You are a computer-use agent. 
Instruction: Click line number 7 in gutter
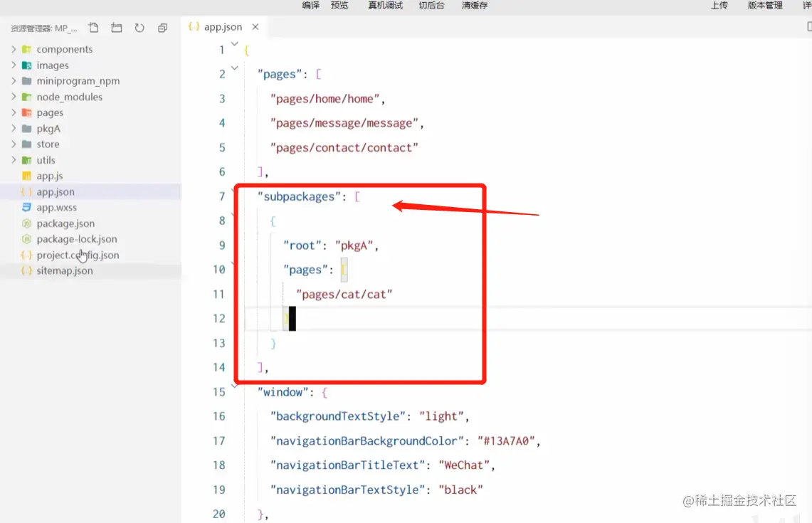tap(222, 197)
